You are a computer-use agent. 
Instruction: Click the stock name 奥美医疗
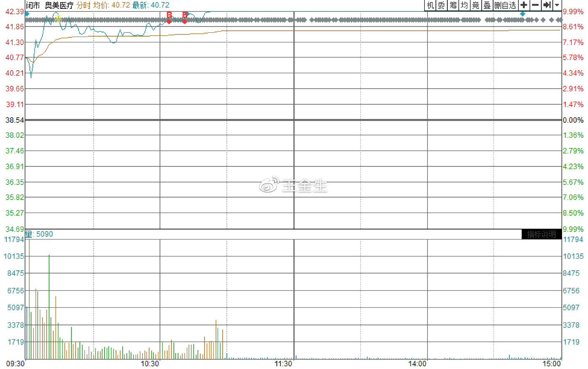(x=59, y=5)
